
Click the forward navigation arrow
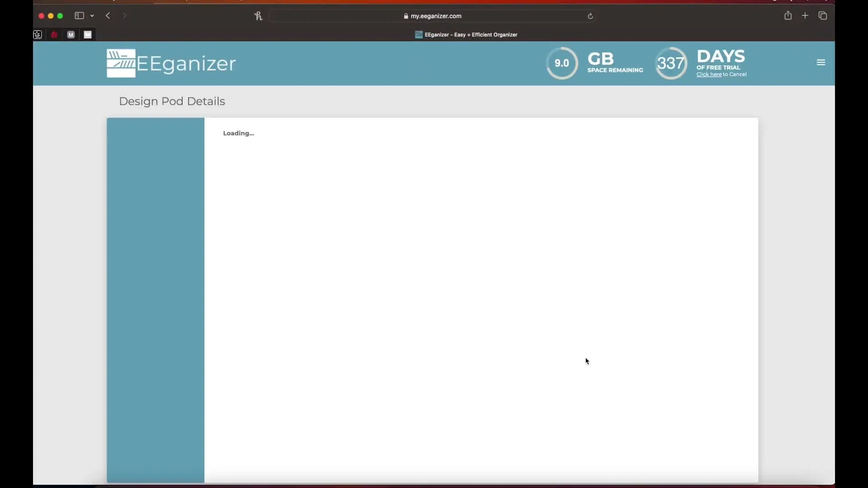click(125, 16)
